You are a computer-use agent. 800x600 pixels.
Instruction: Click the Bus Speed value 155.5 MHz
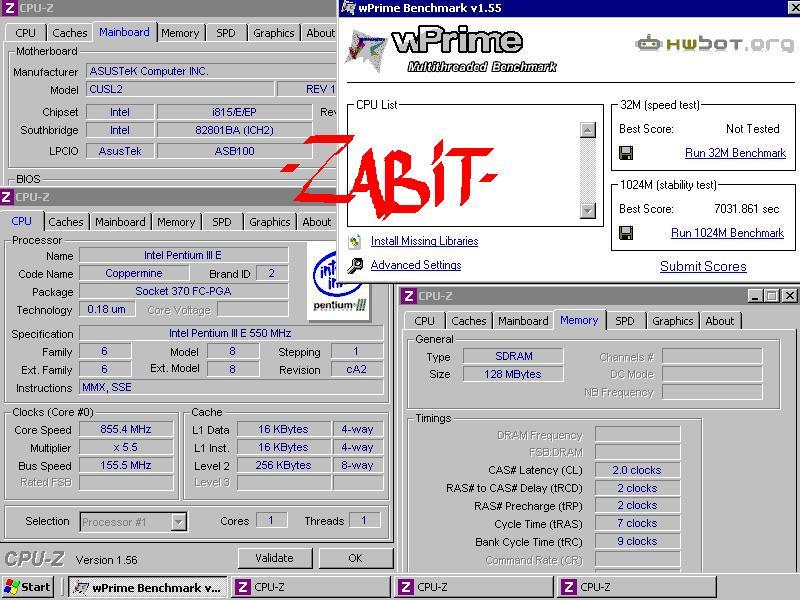pyautogui.click(x=126, y=465)
